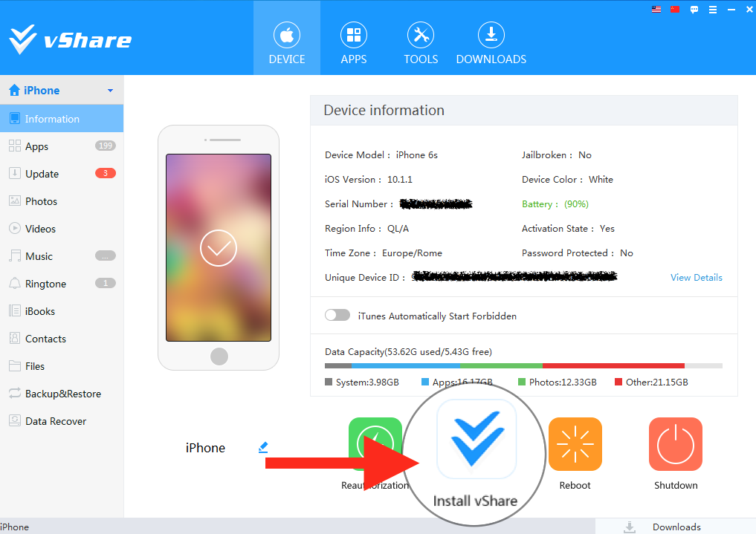Image resolution: width=756 pixels, height=534 pixels.
Task: Select Information in the sidebar
Action: tap(62, 118)
